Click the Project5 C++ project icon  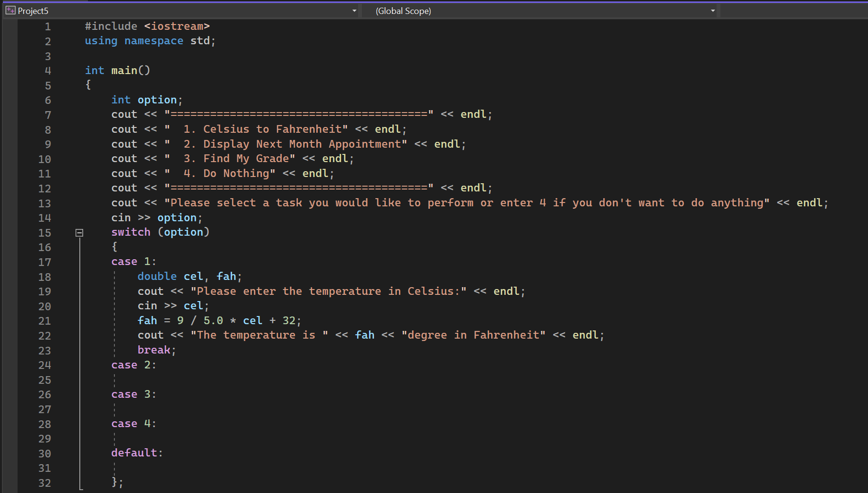(x=11, y=10)
